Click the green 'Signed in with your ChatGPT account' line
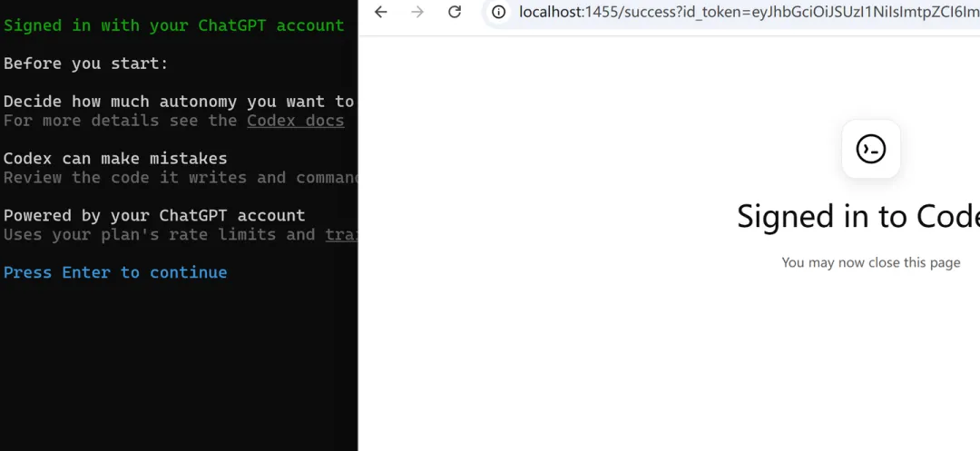 (x=173, y=25)
